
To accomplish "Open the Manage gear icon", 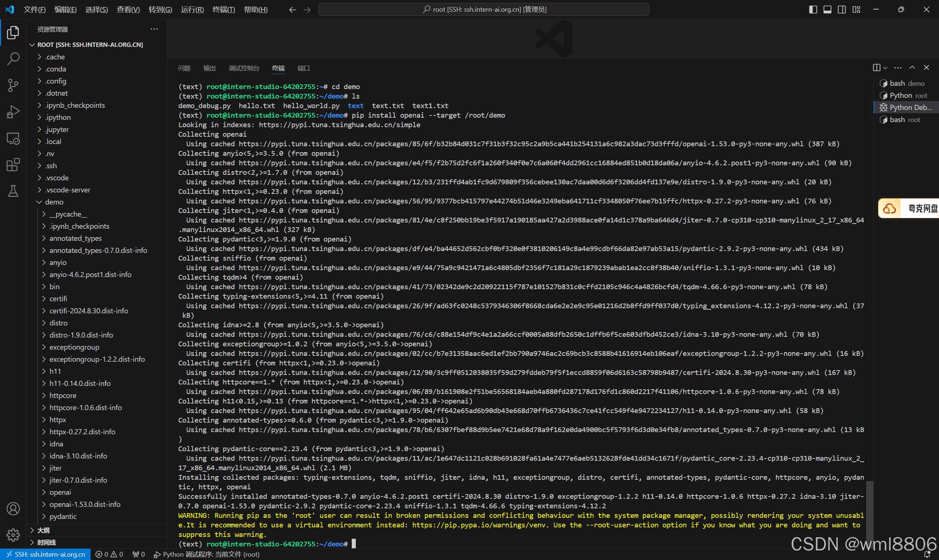I will coord(13,534).
